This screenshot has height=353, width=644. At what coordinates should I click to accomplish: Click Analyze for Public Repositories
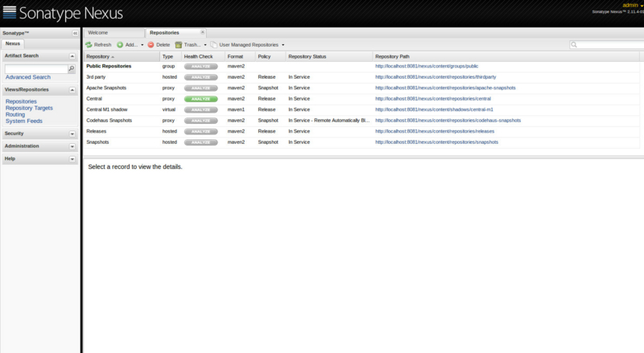pos(200,66)
